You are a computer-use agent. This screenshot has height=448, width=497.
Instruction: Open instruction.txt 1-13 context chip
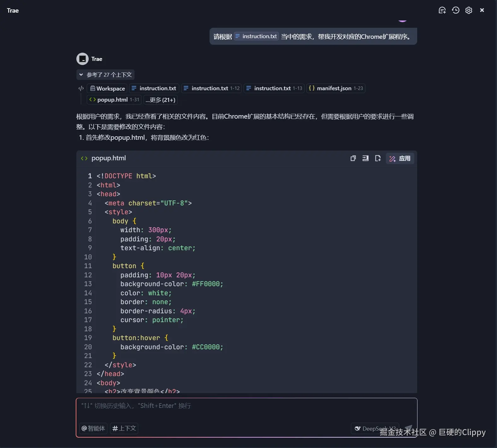tap(274, 88)
